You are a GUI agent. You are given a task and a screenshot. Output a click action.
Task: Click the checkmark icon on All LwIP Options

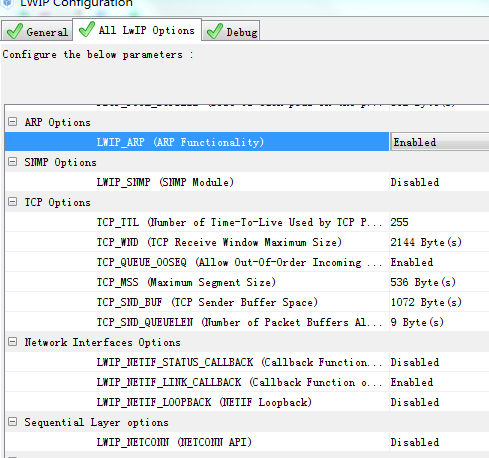[x=87, y=29]
